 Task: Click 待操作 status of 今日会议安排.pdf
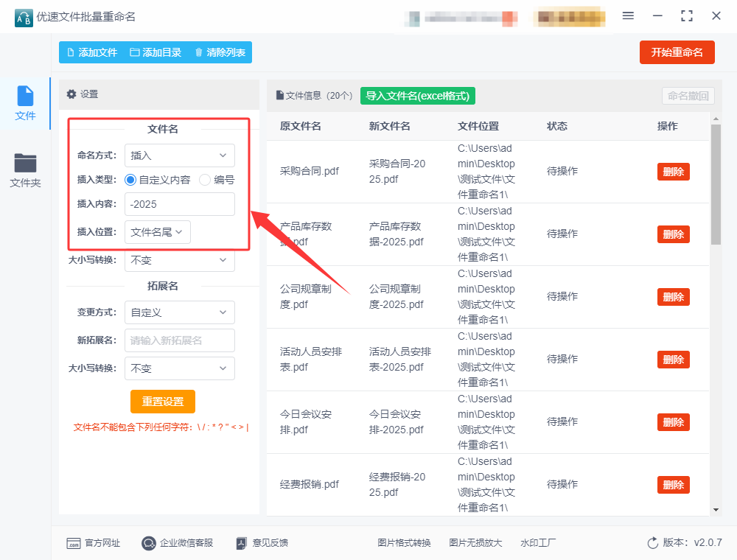click(562, 422)
